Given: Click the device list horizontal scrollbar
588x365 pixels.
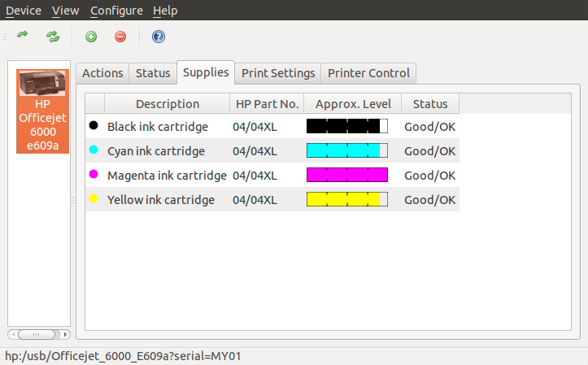Looking at the screenshot, I should pyautogui.click(x=38, y=334).
